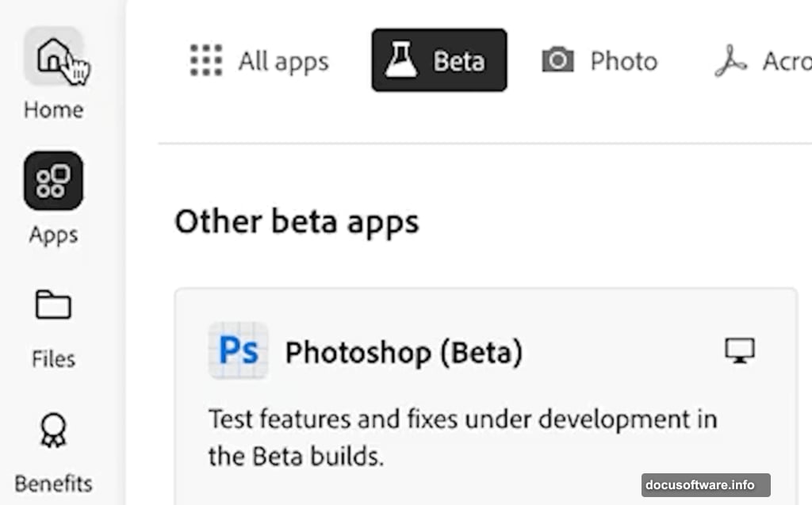Click the Photoshop (Beta) title
This screenshot has height=505, width=812.
click(x=404, y=352)
